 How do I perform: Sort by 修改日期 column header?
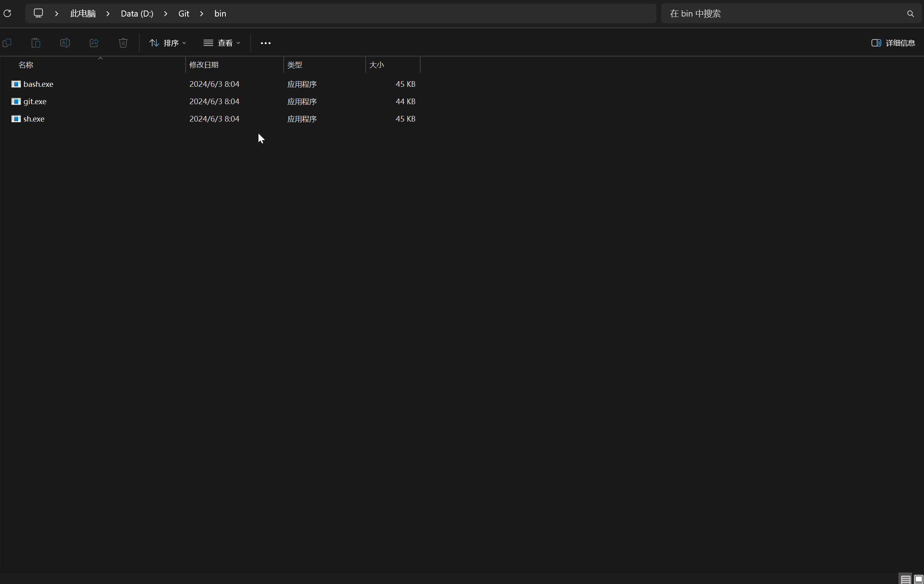pos(204,65)
